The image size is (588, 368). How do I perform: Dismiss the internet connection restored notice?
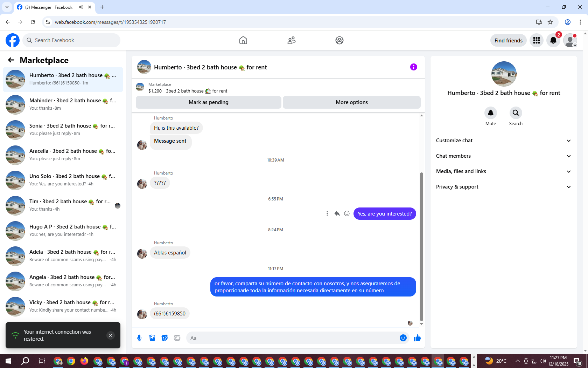(x=111, y=335)
